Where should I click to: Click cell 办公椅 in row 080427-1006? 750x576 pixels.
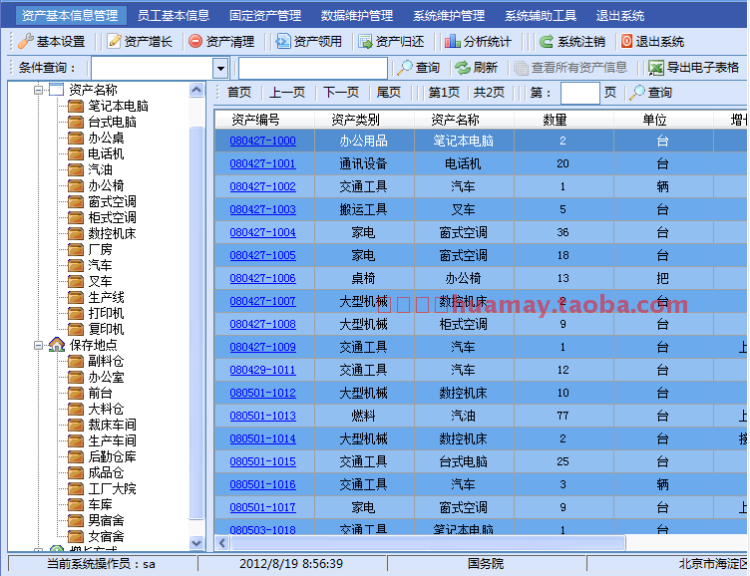click(463, 278)
